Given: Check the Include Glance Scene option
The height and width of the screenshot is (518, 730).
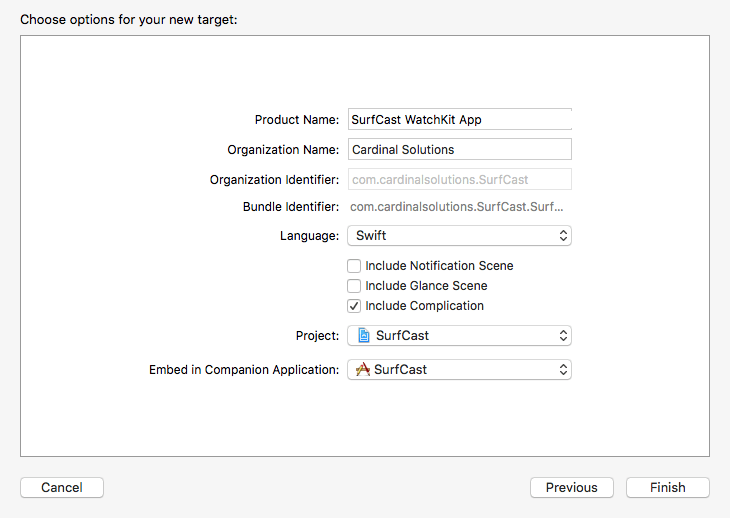Looking at the screenshot, I should [x=354, y=286].
